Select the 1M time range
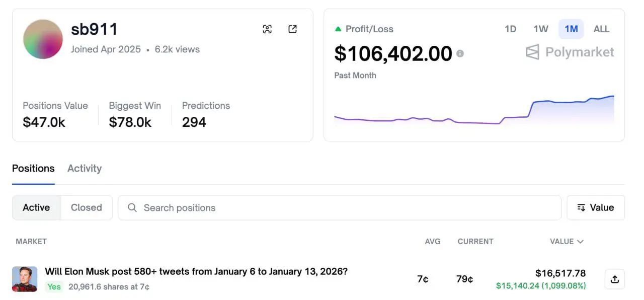644x300 pixels. pyautogui.click(x=571, y=29)
